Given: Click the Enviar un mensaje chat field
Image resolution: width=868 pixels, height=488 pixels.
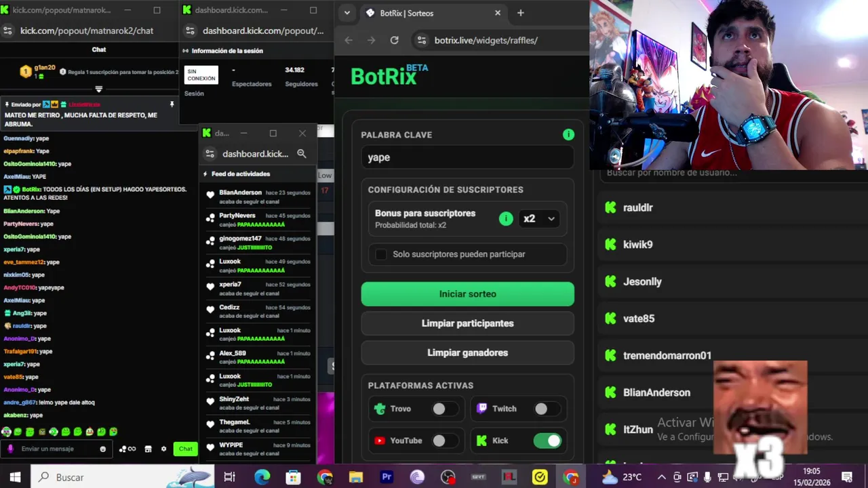Looking at the screenshot, I should 56,449.
